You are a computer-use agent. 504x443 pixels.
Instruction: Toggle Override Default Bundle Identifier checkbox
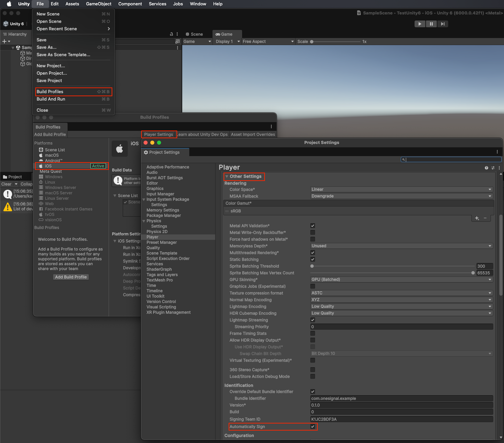pos(313,392)
